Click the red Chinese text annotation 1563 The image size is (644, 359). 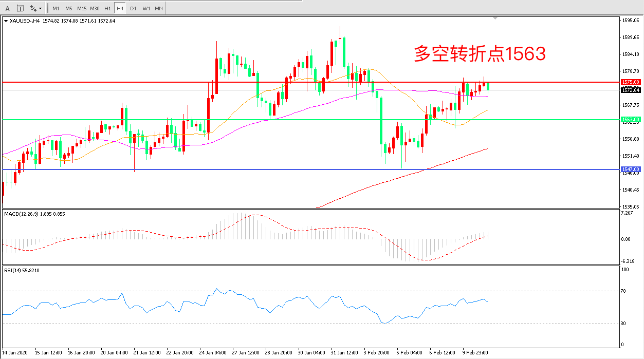click(479, 53)
